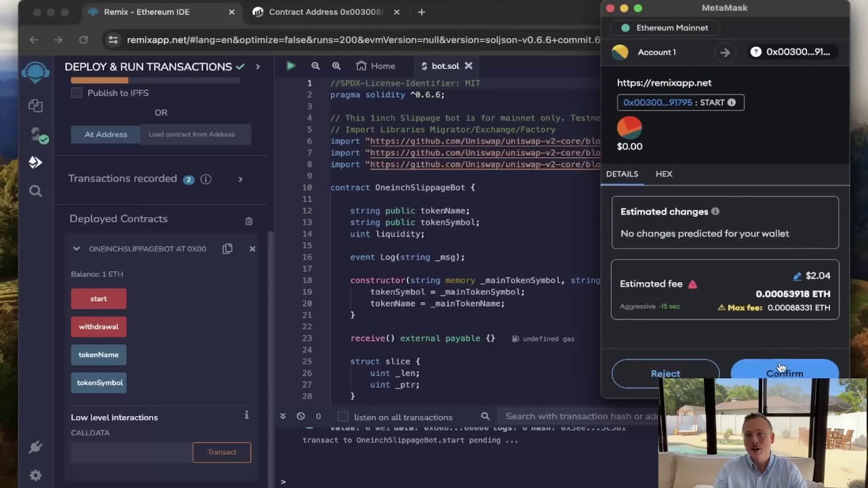Viewport: 868px width, 488px height.
Task: Close the bot.sol editor tab
Action: (x=469, y=66)
